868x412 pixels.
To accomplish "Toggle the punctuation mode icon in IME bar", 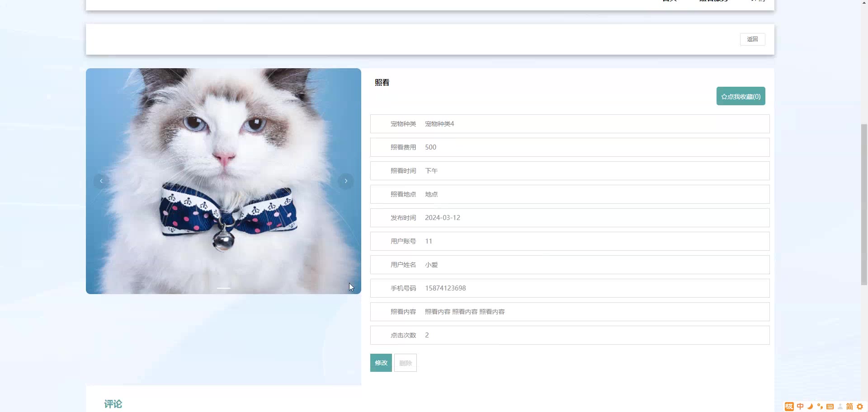I will point(820,407).
